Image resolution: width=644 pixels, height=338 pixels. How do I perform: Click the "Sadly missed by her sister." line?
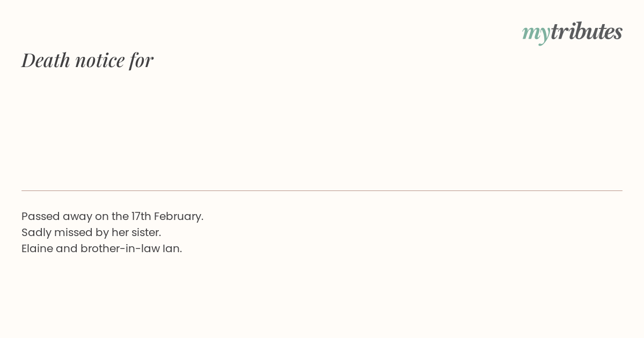(91, 232)
